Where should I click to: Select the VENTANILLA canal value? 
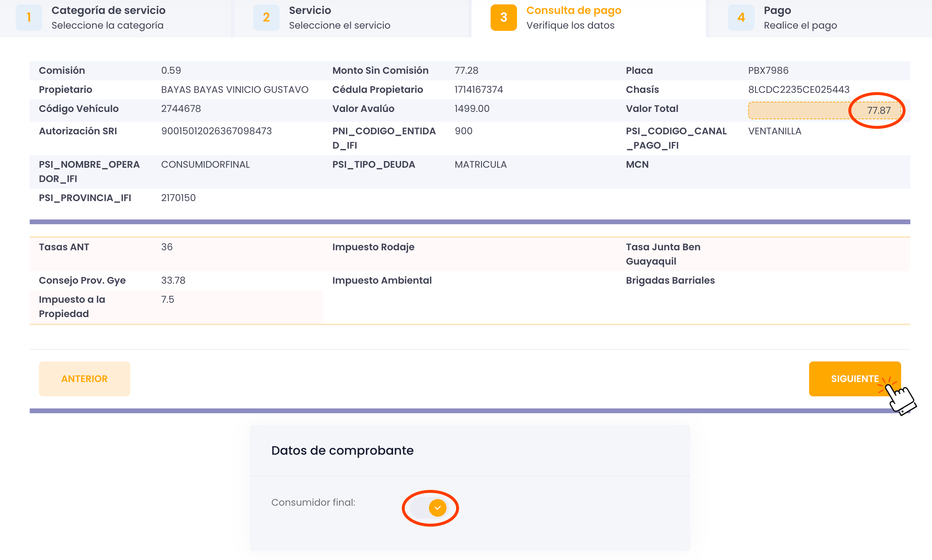pyautogui.click(x=775, y=131)
